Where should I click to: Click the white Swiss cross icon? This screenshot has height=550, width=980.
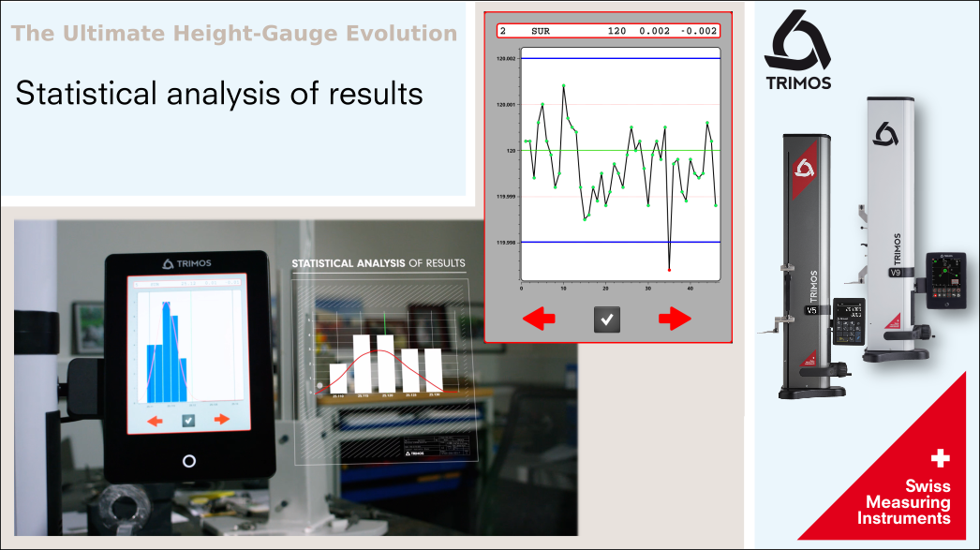(x=939, y=458)
